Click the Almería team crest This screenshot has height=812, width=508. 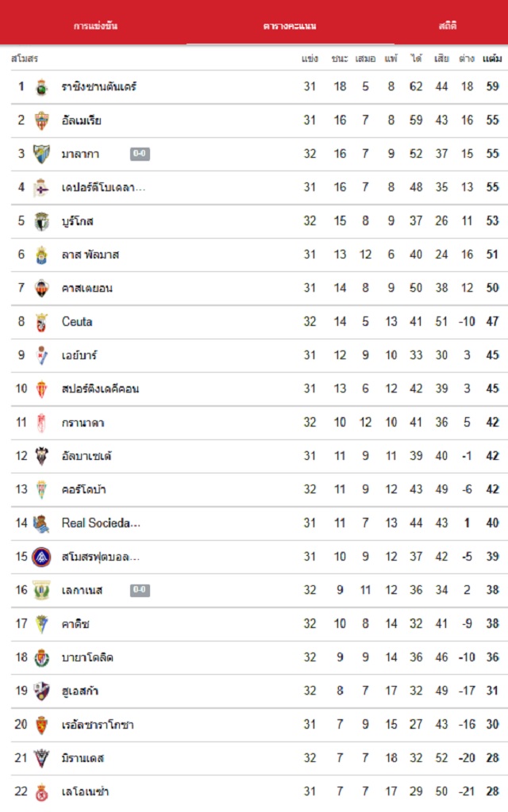coord(42,121)
